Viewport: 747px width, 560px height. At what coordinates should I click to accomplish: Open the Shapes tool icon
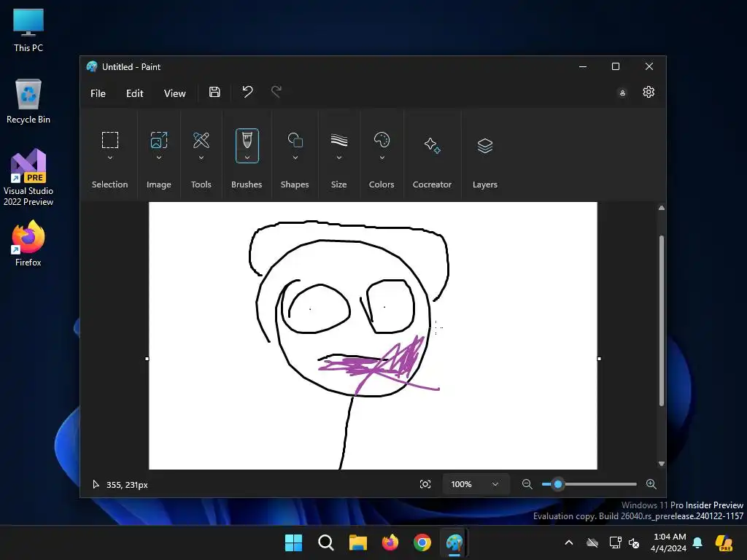click(295, 140)
